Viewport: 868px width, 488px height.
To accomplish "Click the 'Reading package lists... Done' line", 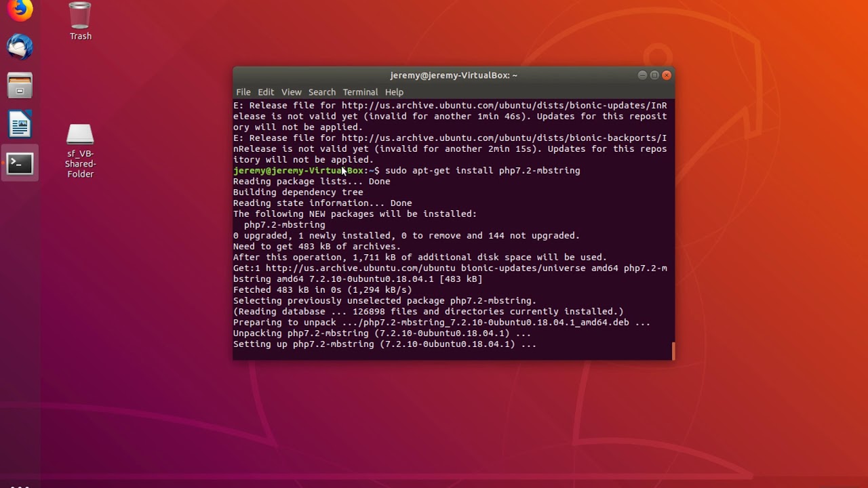I will pos(312,182).
